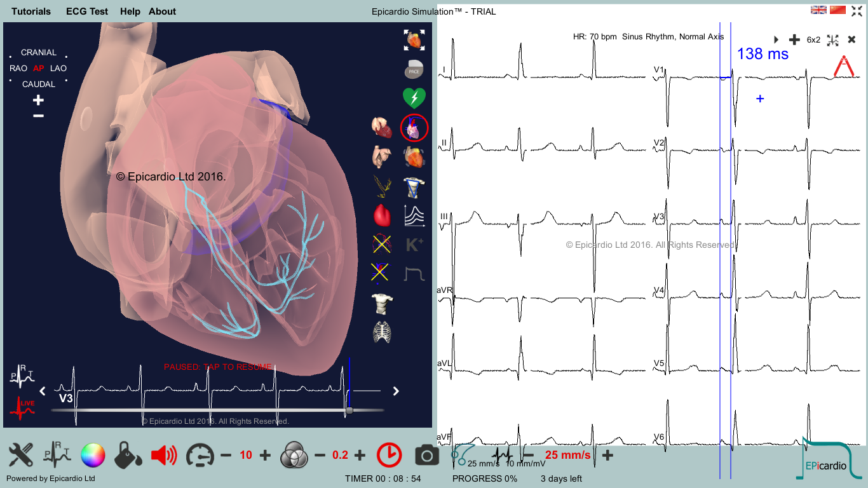Screen dimensions: 868x488
Task: Open the Tutorials menu
Action: tap(31, 11)
